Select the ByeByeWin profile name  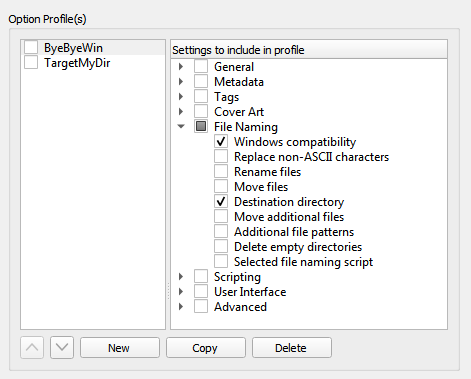click(73, 48)
